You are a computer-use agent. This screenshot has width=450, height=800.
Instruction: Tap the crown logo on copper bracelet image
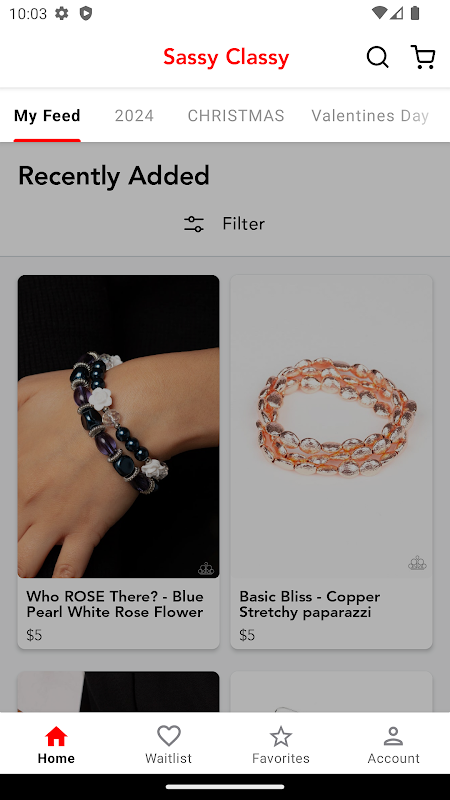(417, 563)
